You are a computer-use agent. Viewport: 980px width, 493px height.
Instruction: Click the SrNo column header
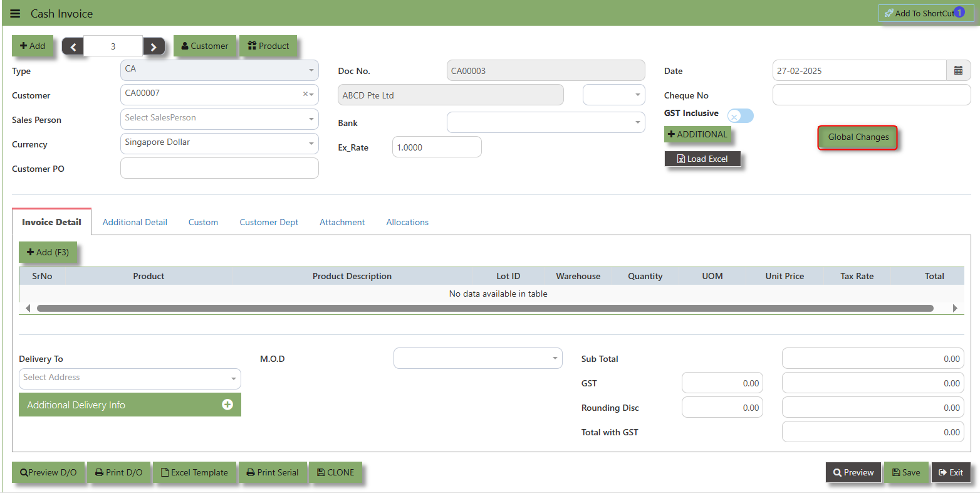click(42, 276)
